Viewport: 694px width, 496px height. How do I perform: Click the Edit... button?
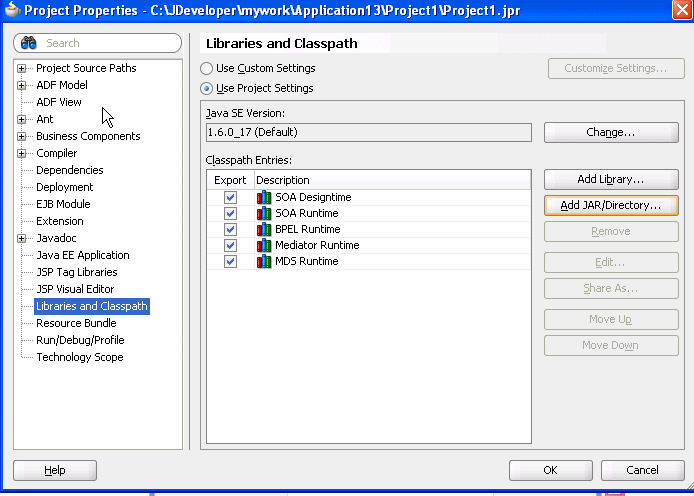[x=611, y=262]
